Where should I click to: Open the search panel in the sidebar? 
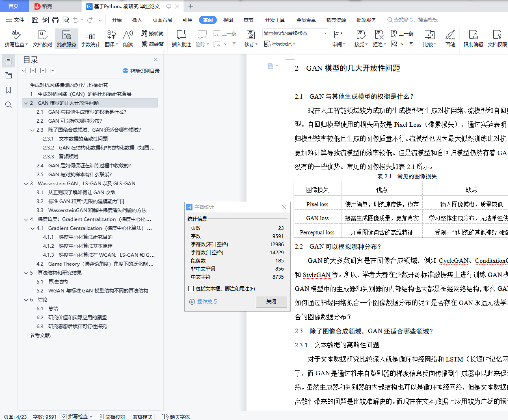pyautogui.click(x=9, y=105)
